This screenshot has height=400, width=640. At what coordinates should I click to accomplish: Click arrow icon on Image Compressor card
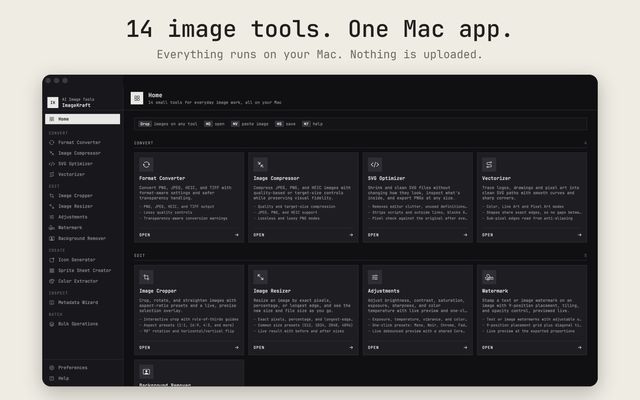351,235
